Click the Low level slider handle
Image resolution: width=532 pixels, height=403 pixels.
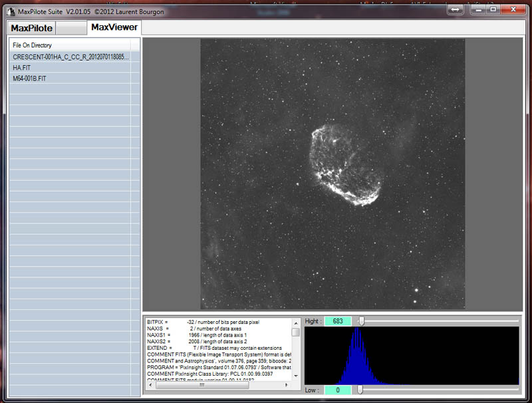point(360,390)
